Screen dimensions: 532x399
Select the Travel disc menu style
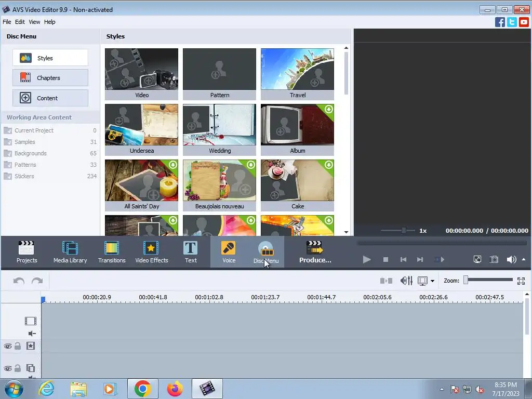click(x=297, y=74)
